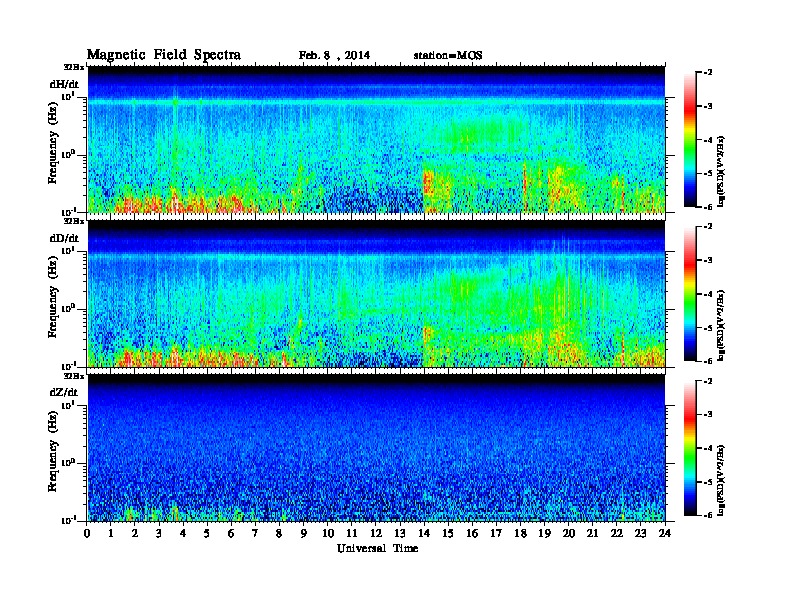Click the hour 8 tick label

(279, 533)
